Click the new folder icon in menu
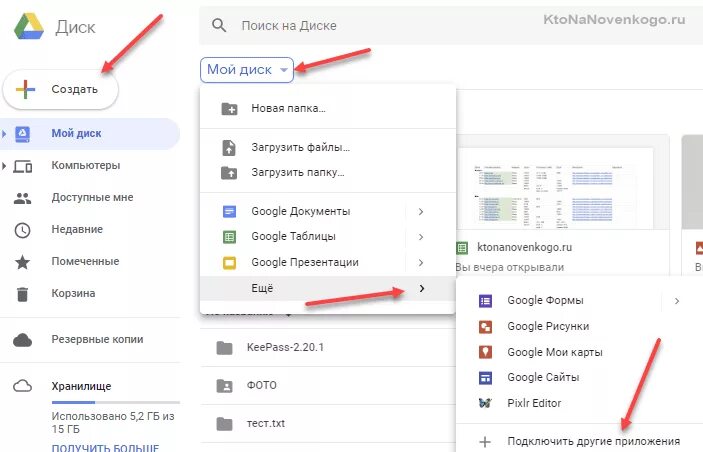 (x=229, y=109)
